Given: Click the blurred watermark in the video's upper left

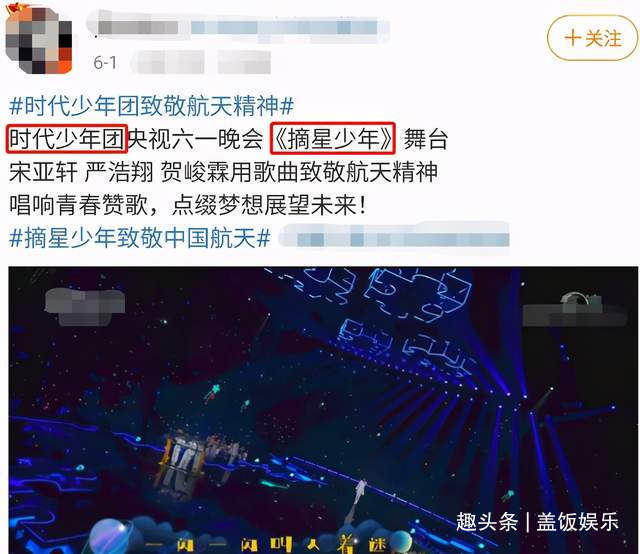Looking at the screenshot, I should (85, 307).
